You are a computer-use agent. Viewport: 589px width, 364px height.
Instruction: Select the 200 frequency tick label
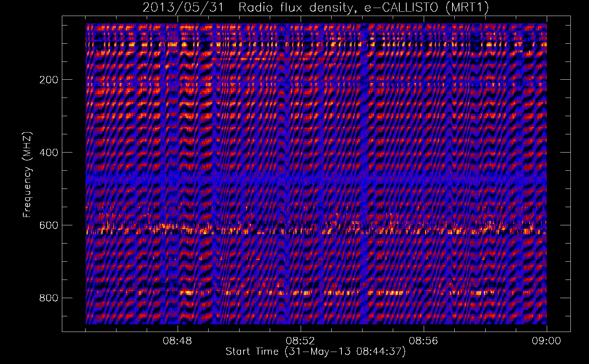pos(49,80)
